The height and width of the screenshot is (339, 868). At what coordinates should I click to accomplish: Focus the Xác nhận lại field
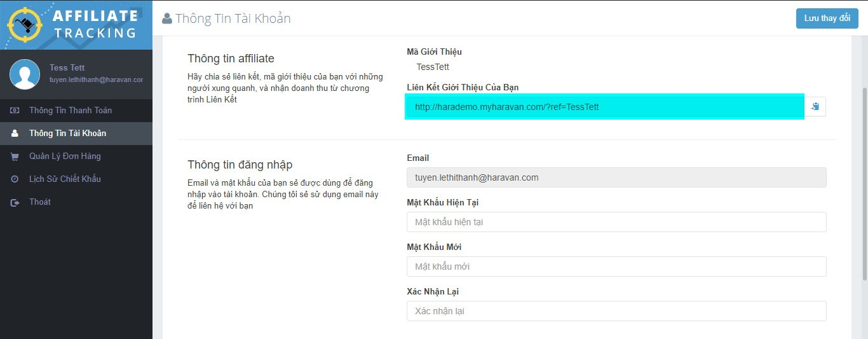(x=616, y=311)
